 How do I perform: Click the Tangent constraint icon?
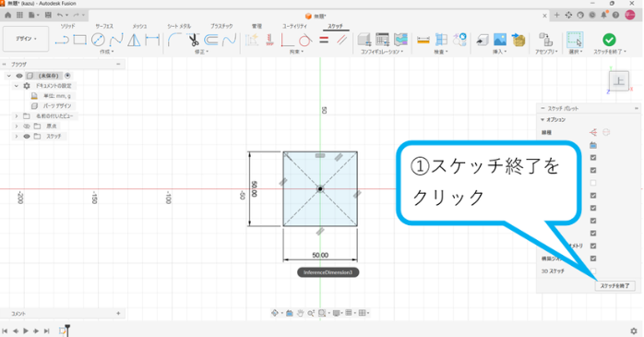pos(305,40)
